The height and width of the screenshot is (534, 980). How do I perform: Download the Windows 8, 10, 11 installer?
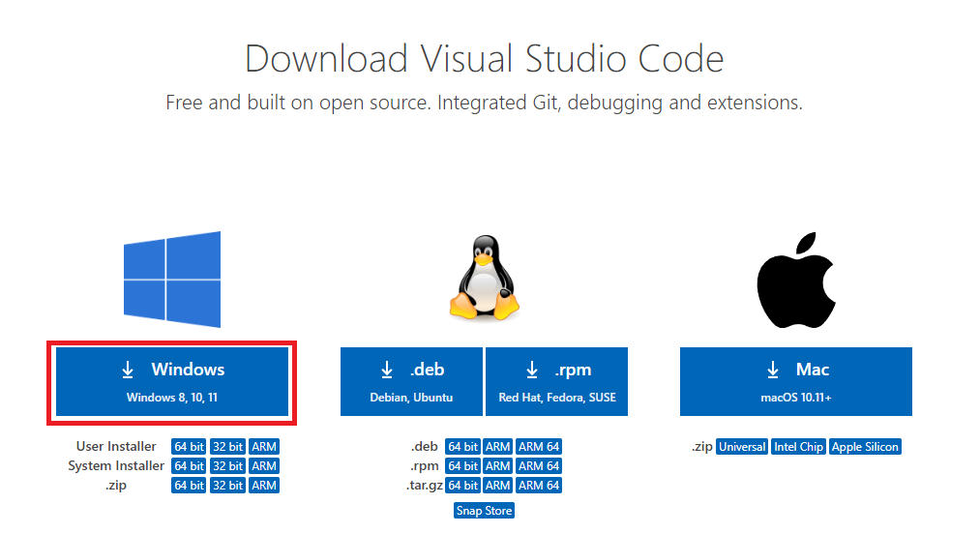coord(172,382)
